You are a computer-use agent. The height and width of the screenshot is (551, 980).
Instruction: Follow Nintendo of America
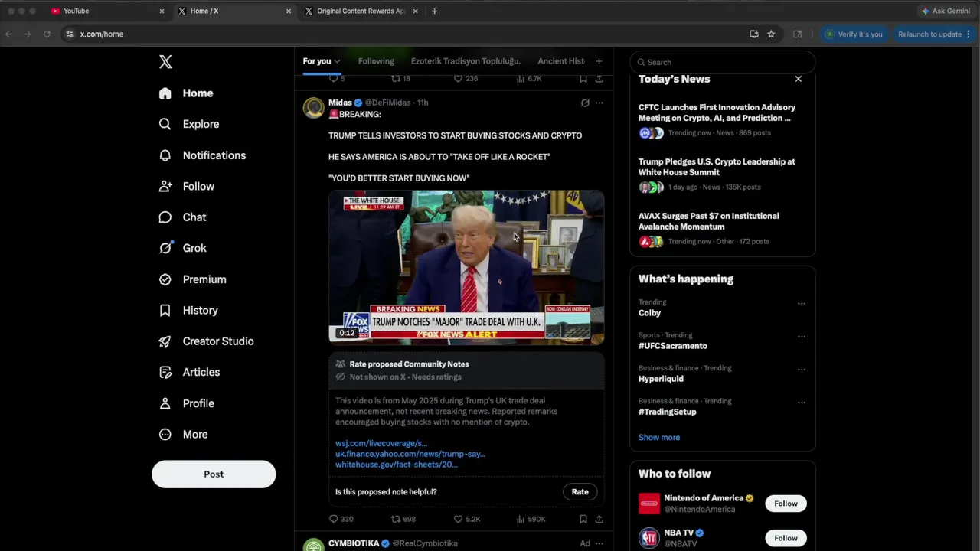[786, 504]
